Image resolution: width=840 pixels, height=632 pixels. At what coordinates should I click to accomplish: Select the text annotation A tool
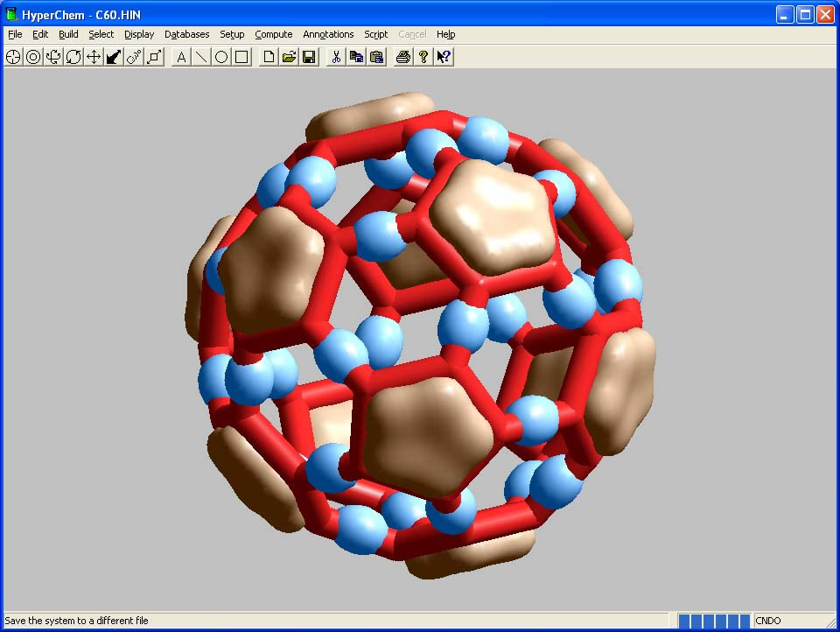click(181, 57)
